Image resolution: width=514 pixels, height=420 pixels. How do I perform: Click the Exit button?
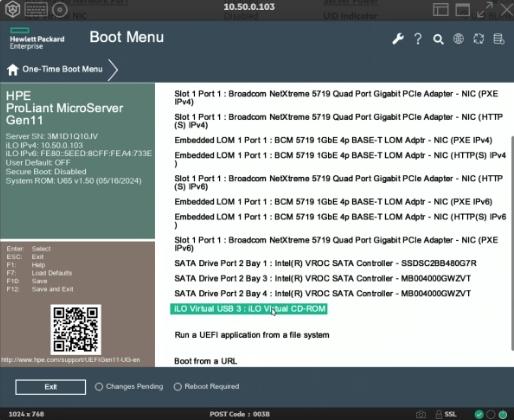(x=50, y=387)
